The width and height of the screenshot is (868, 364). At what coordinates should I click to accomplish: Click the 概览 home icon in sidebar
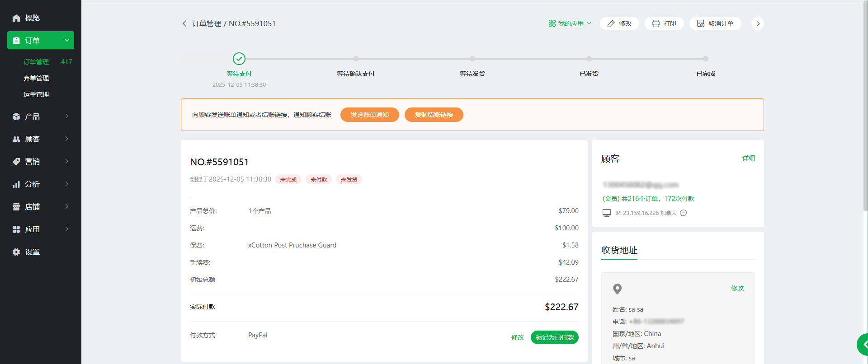pos(16,18)
